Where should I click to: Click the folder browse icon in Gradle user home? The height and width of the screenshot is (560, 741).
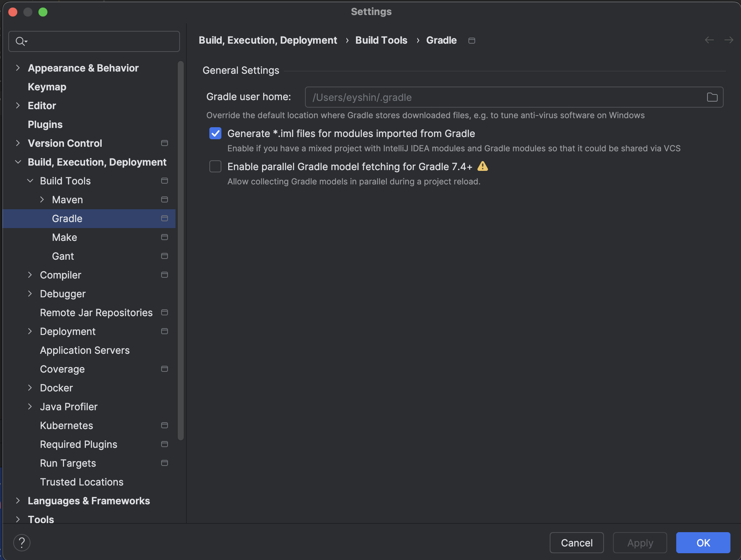(x=712, y=97)
